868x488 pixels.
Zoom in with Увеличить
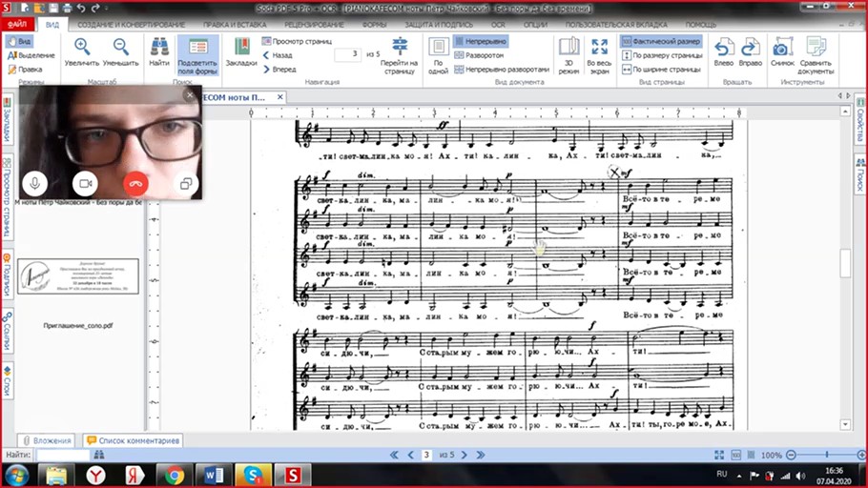82,52
